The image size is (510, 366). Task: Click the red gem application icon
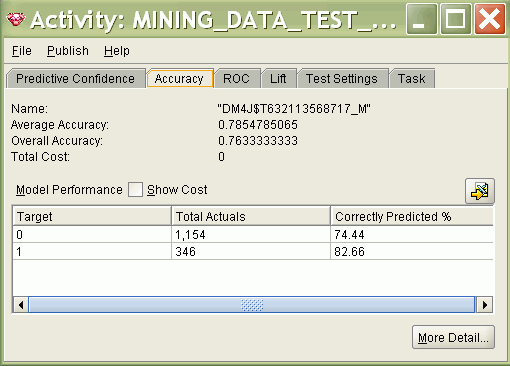click(16, 20)
